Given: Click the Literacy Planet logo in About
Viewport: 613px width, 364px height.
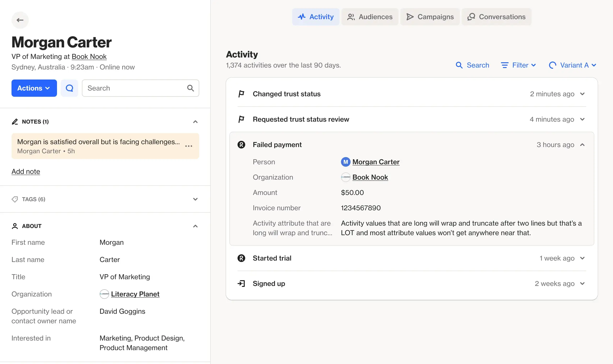Looking at the screenshot, I should pyautogui.click(x=104, y=294).
